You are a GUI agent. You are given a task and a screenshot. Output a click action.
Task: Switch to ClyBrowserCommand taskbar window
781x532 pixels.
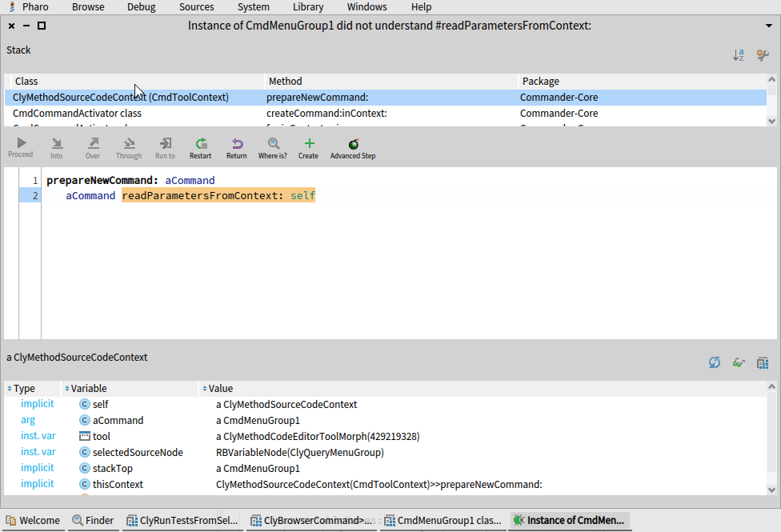311,520
